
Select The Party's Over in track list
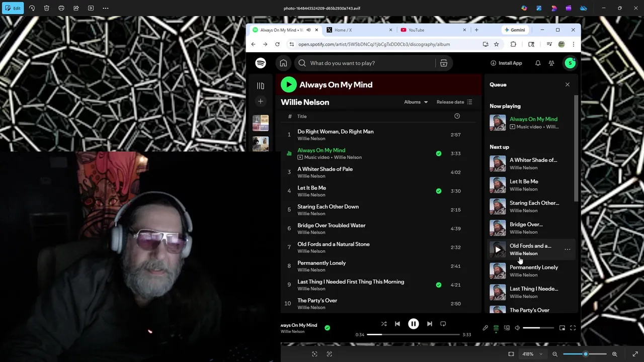coord(379,304)
